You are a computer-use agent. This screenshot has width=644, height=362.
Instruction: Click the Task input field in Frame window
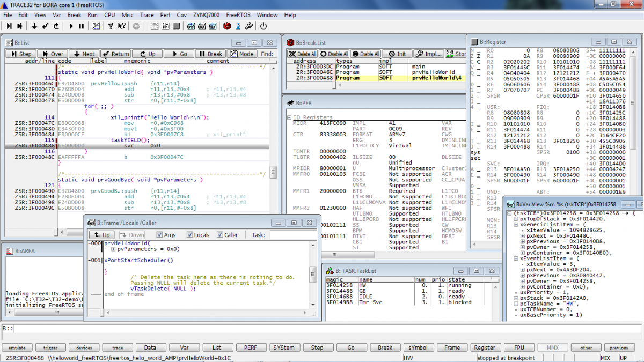click(x=292, y=235)
